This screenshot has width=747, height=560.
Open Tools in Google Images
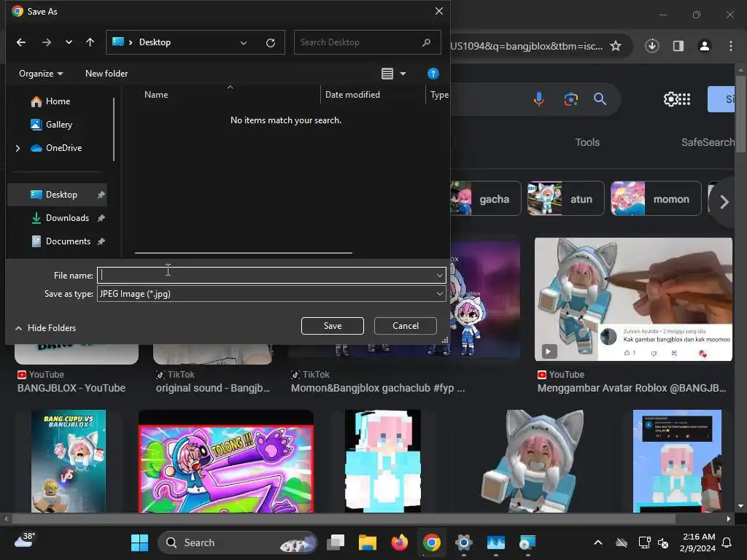click(587, 142)
